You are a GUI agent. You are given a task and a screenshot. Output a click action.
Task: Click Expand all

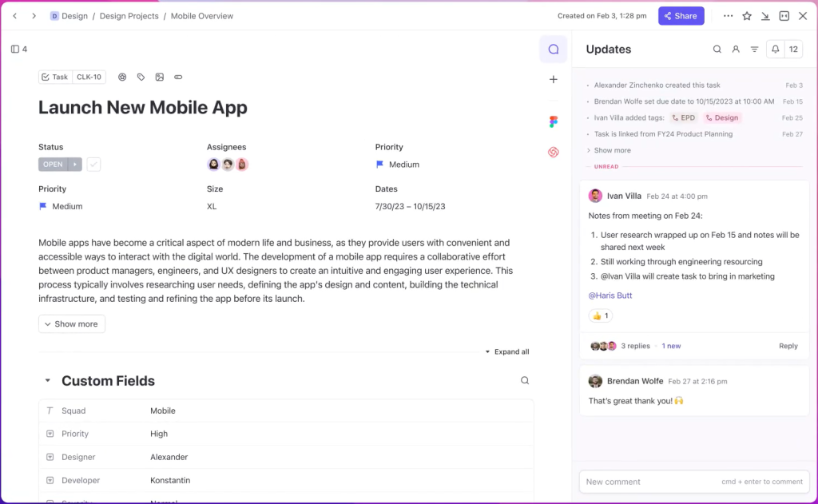tap(507, 351)
